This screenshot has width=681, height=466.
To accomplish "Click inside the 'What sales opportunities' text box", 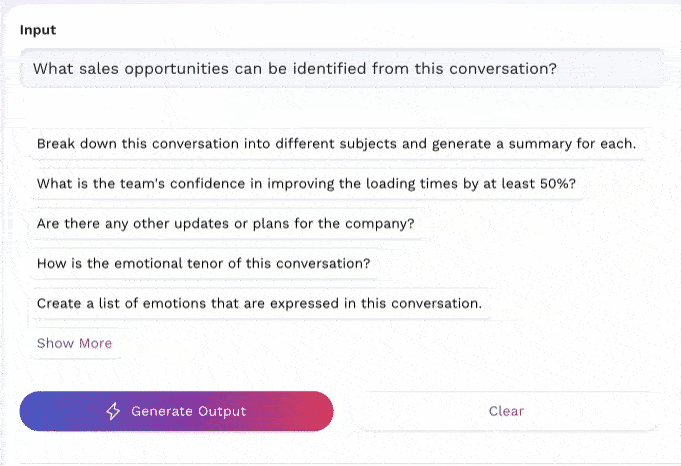I will 340,69.
